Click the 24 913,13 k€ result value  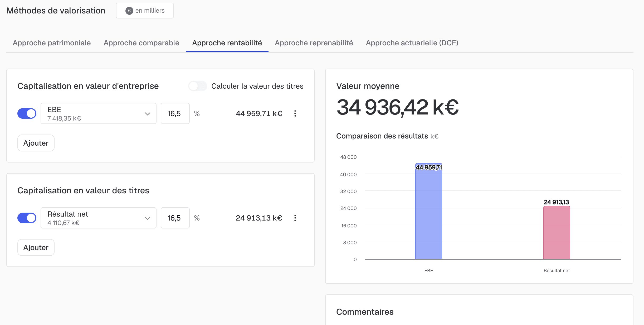(259, 218)
